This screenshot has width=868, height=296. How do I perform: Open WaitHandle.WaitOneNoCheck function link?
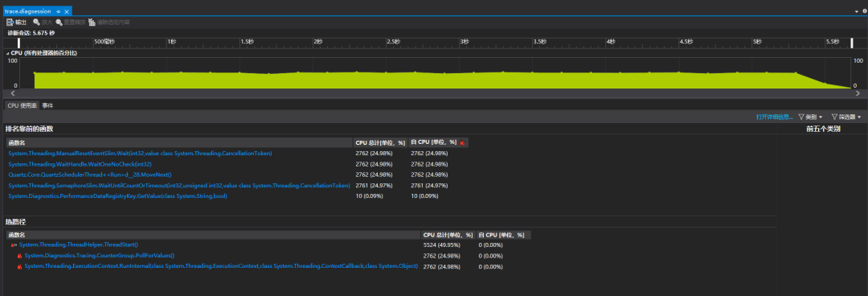[80, 164]
